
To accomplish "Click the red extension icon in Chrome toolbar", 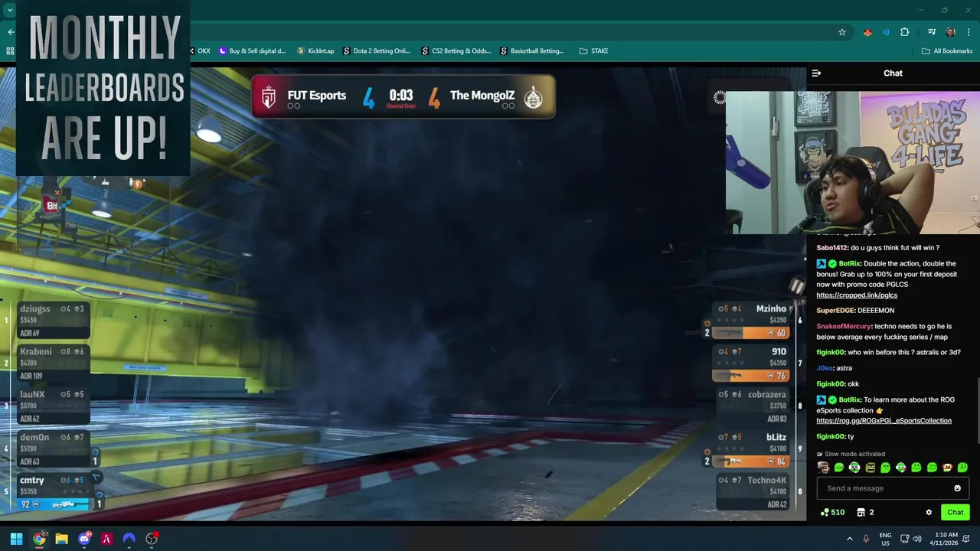I will [867, 32].
